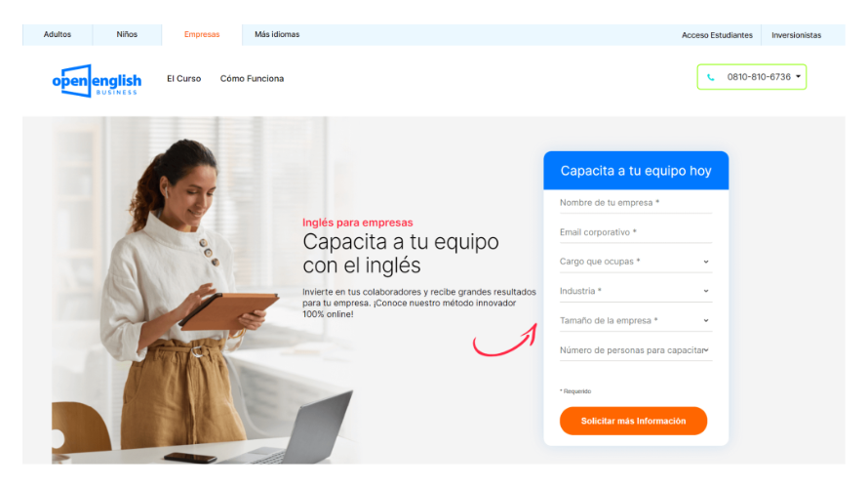The width and height of the screenshot is (868, 488).
Task: Click the Email corporativo input field
Action: point(636,232)
